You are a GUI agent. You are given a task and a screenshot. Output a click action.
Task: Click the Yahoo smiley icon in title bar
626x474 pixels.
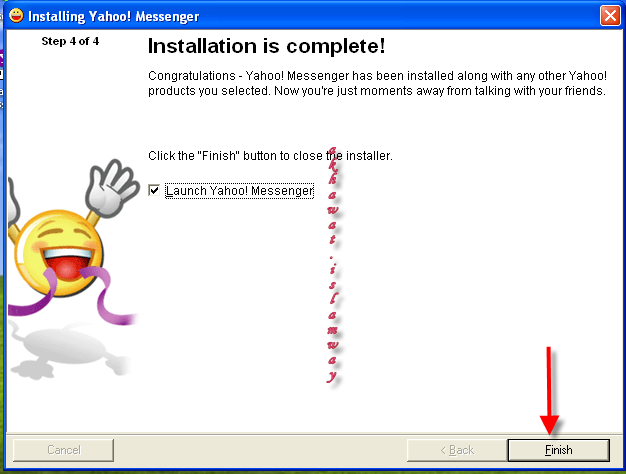tap(16, 16)
